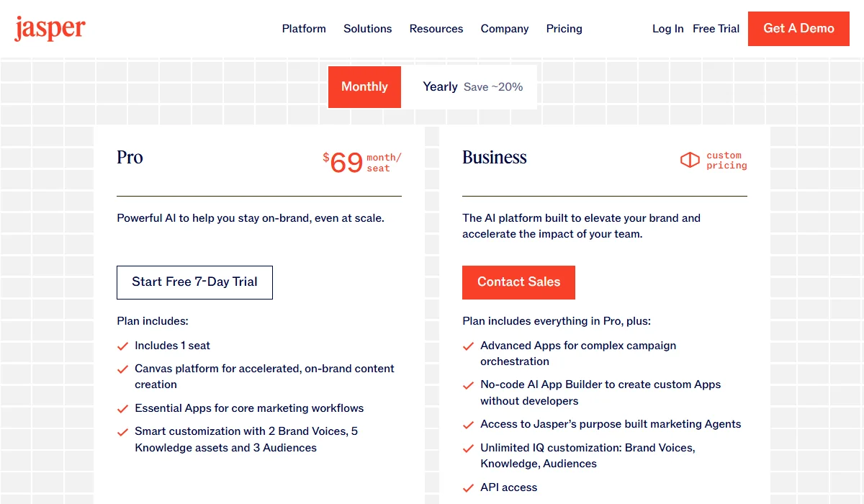The image size is (864, 504).
Task: Open the Resources menu
Action: (x=436, y=29)
